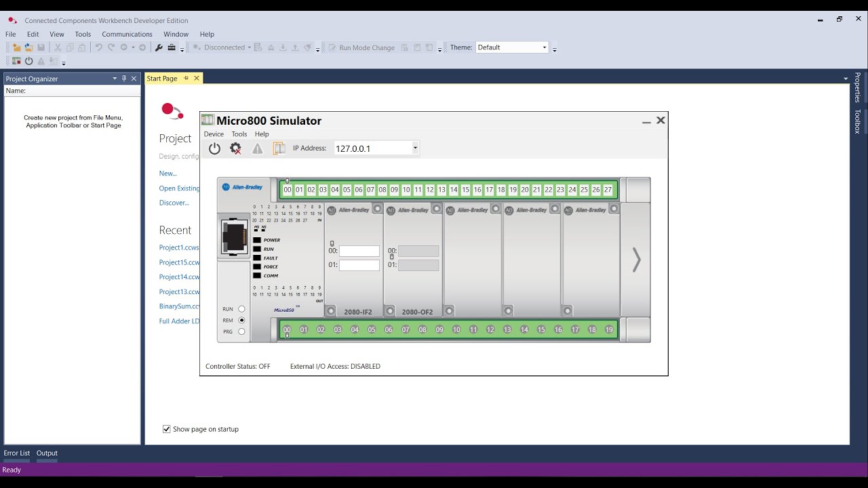Screen dimensions: 868x488
Task: Click the 2080-IF2 channel 01 input field
Action: [359, 265]
